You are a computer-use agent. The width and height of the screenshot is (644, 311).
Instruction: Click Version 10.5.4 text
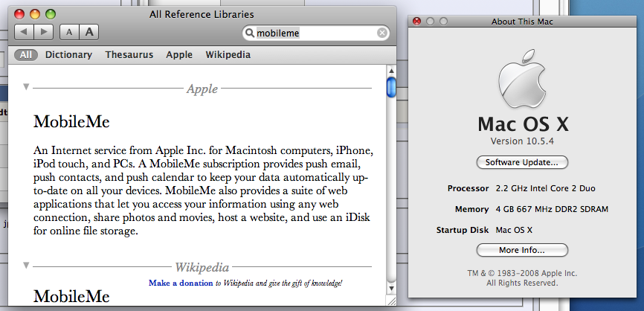522,141
